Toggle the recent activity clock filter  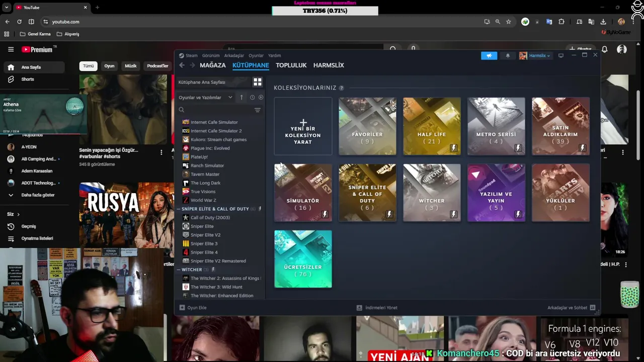253,98
